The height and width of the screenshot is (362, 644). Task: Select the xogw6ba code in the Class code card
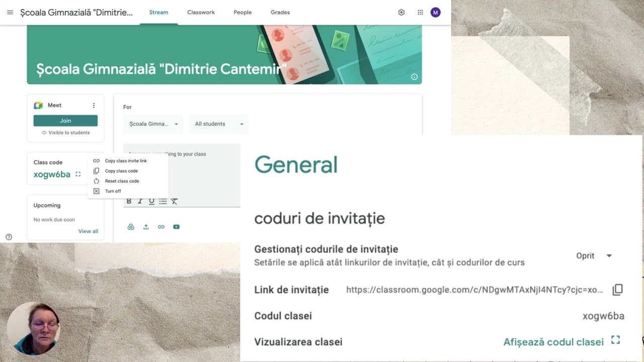point(52,174)
